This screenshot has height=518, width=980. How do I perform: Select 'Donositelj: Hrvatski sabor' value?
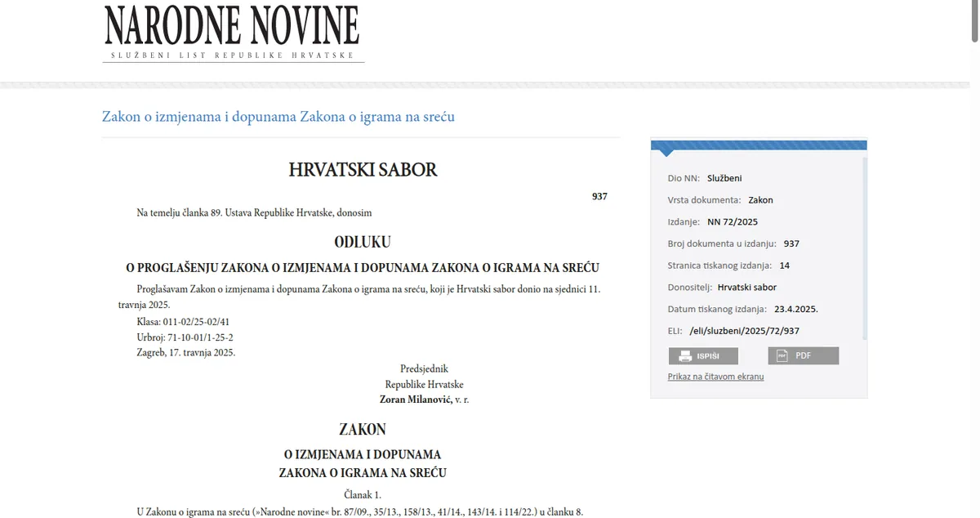pyautogui.click(x=747, y=288)
